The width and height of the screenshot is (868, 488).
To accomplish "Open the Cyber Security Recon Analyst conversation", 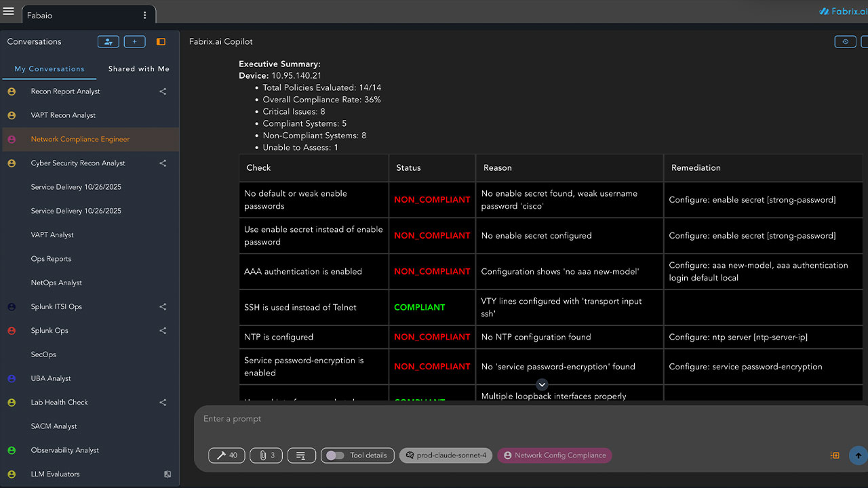I will (78, 163).
